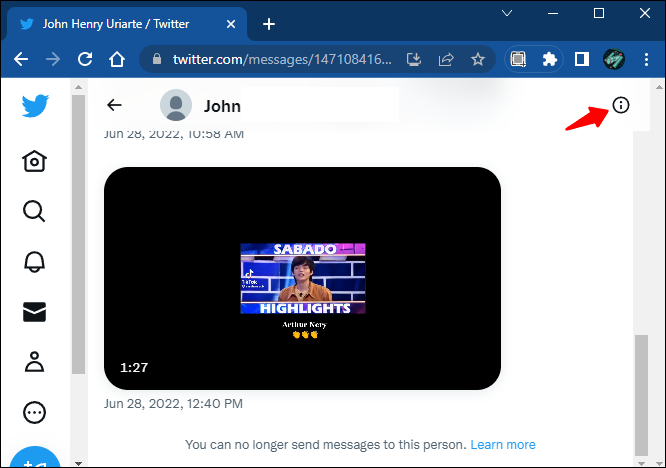666x468 pixels.
Task: Click install app icon in address bar
Action: [414, 59]
